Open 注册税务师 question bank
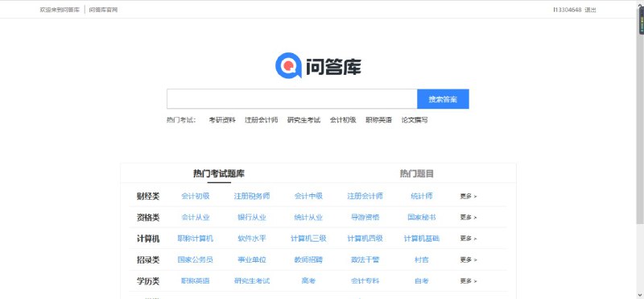Screen dimensions: 644x299 point(252,196)
